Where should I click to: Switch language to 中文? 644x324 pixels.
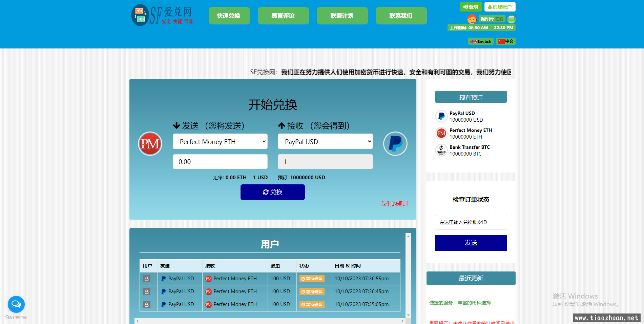pos(506,41)
